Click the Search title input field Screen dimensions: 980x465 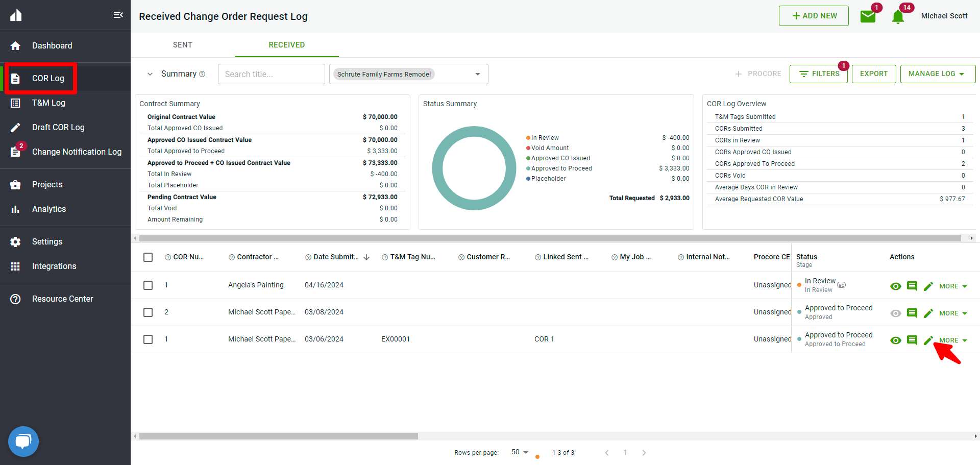point(271,74)
